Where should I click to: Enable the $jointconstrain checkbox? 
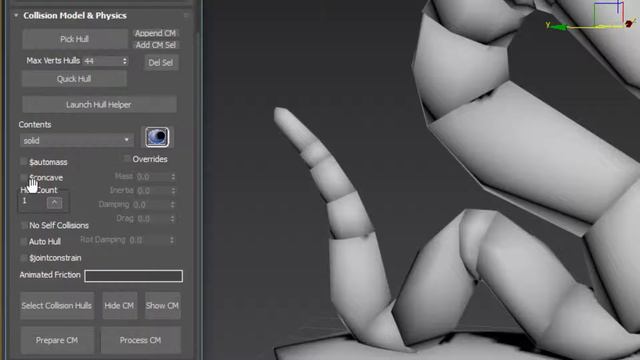[x=24, y=258]
